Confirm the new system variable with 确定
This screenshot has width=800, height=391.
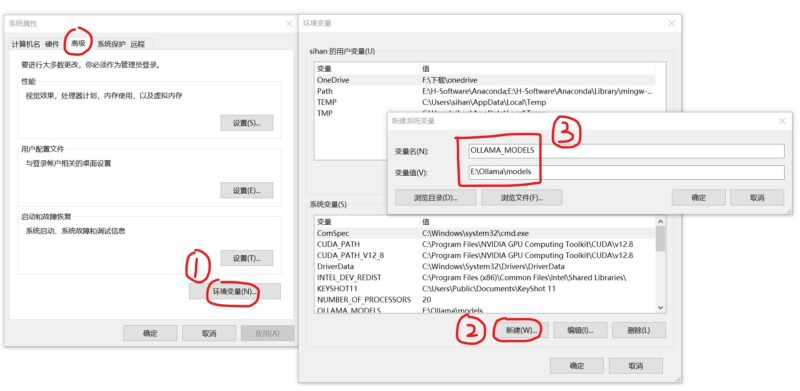698,198
